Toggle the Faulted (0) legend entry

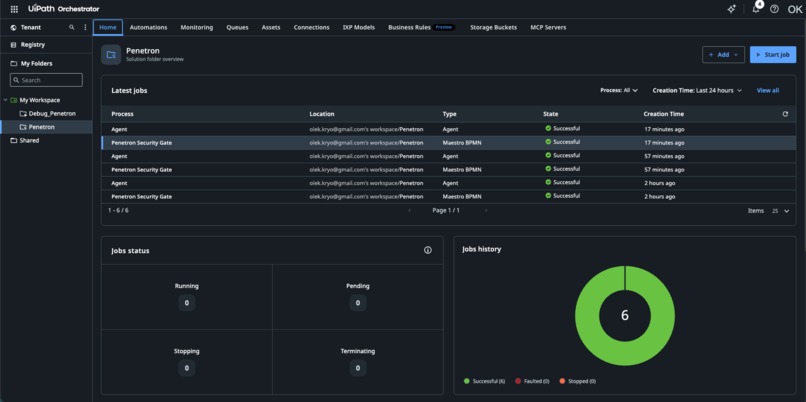532,381
